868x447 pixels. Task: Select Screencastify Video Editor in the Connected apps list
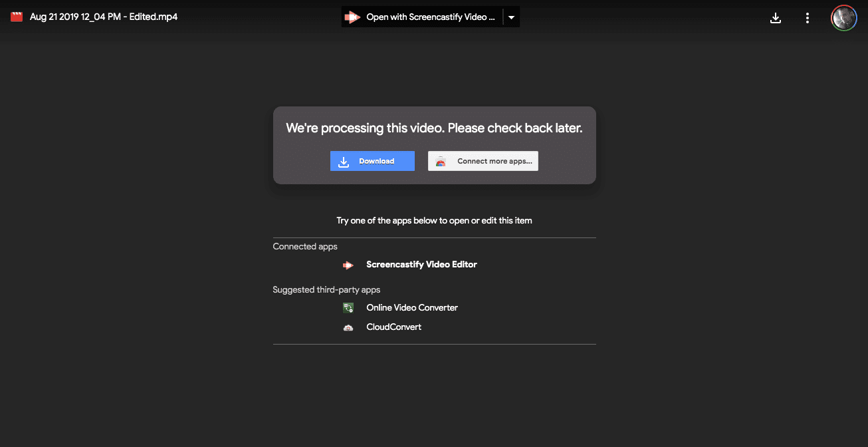click(421, 265)
